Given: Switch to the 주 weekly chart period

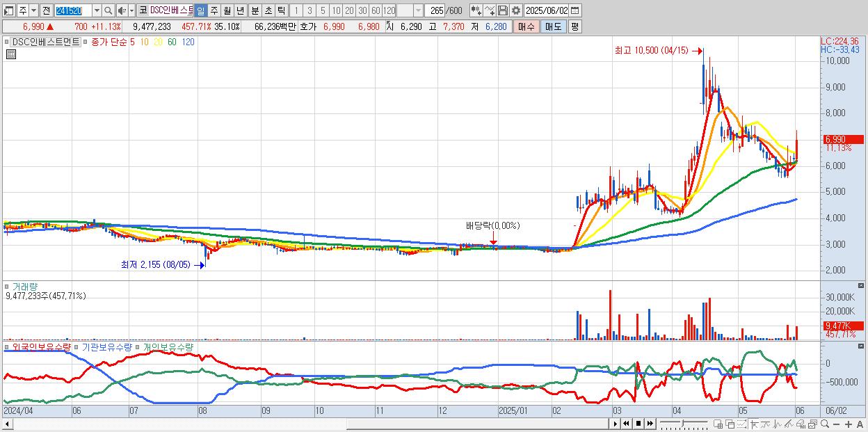Looking at the screenshot, I should [x=214, y=11].
